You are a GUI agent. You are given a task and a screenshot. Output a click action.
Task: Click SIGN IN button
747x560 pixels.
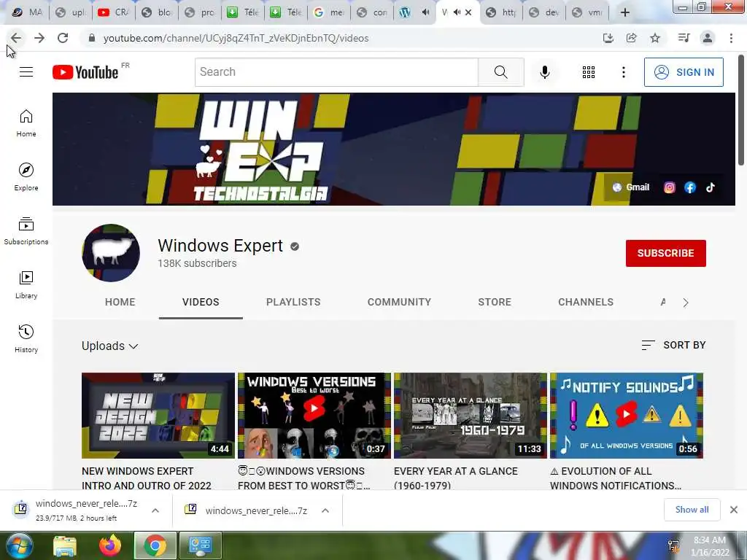684,72
